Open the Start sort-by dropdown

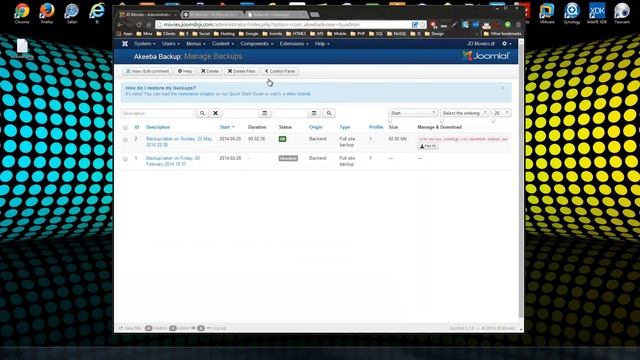pyautogui.click(x=413, y=113)
